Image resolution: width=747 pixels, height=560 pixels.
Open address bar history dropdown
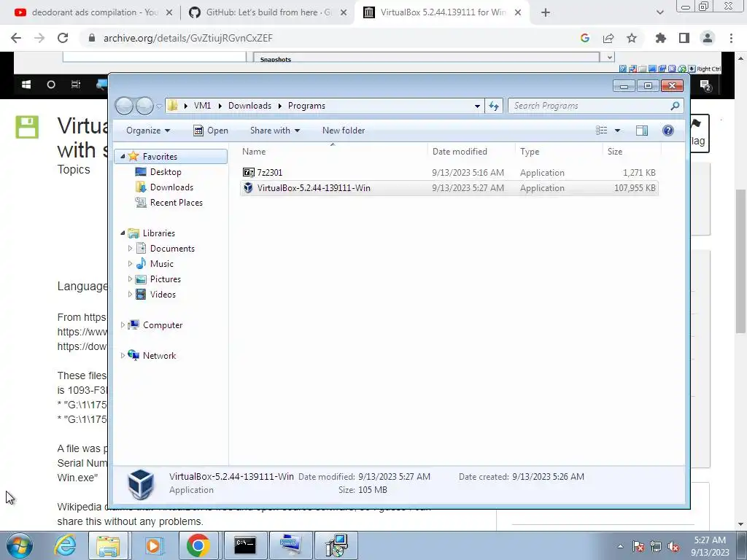click(x=477, y=106)
